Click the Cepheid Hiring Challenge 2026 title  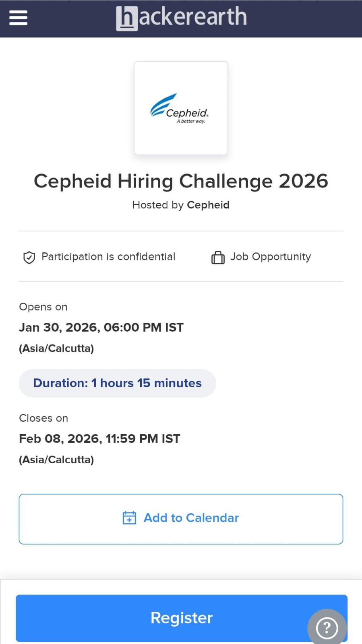click(181, 181)
